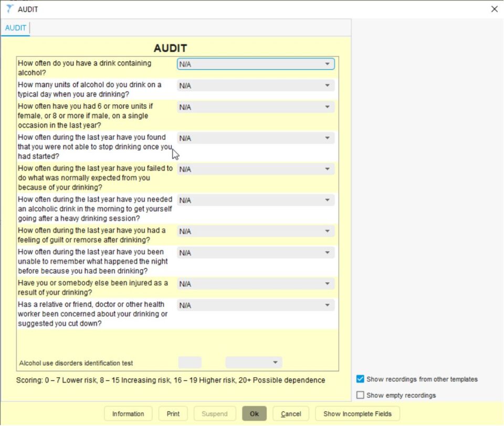This screenshot has width=504, height=426.
Task: Open guilt or remorse question dropdown
Action: (256, 231)
